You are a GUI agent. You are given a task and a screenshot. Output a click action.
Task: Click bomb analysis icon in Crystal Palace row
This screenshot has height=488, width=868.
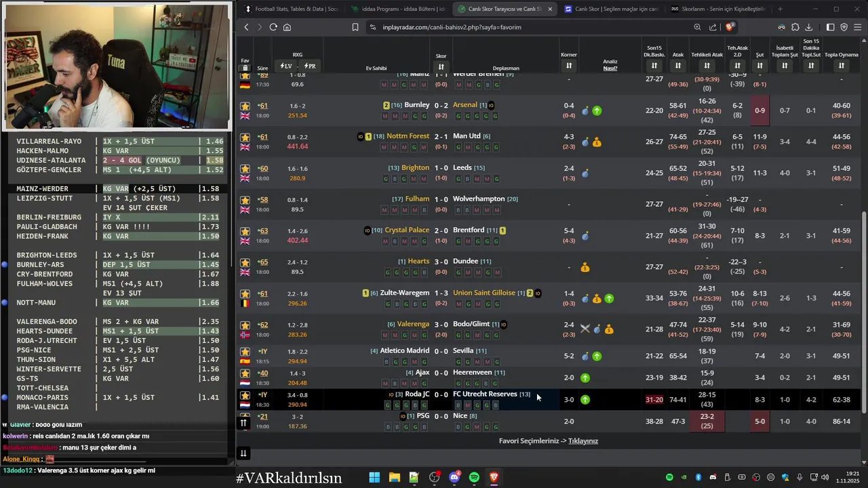click(x=585, y=236)
